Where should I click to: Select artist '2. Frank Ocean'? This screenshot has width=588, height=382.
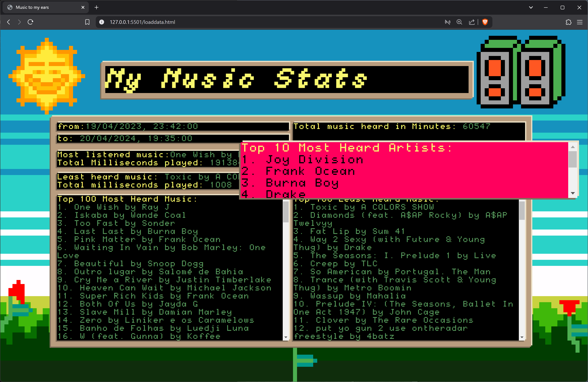click(298, 171)
